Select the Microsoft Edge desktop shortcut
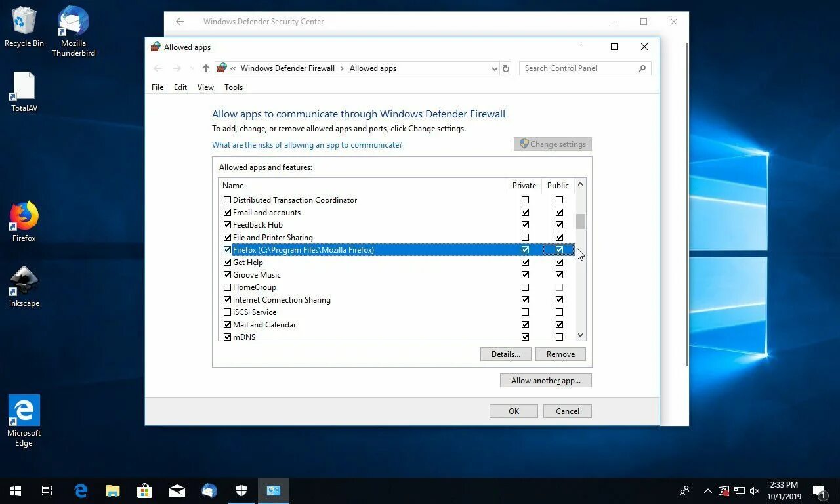Image resolution: width=840 pixels, height=504 pixels. [x=24, y=421]
